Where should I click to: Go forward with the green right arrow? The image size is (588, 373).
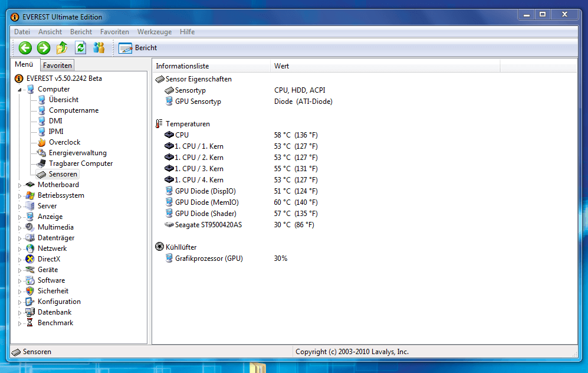coord(44,48)
